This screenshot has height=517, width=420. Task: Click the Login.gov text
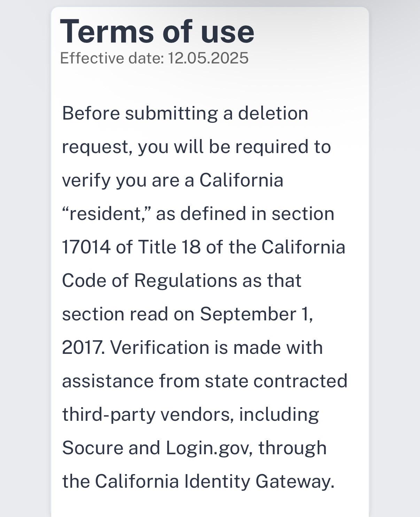click(x=208, y=448)
